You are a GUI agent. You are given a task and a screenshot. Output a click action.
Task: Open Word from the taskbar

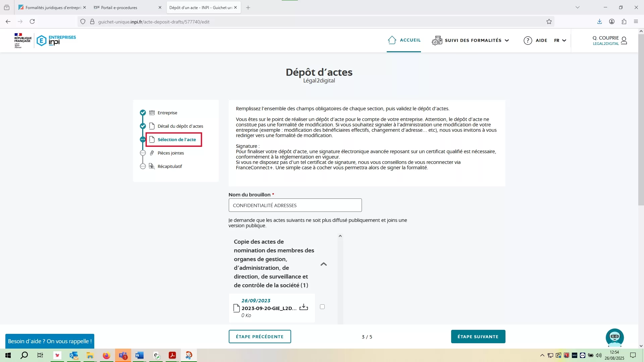pyautogui.click(x=139, y=355)
